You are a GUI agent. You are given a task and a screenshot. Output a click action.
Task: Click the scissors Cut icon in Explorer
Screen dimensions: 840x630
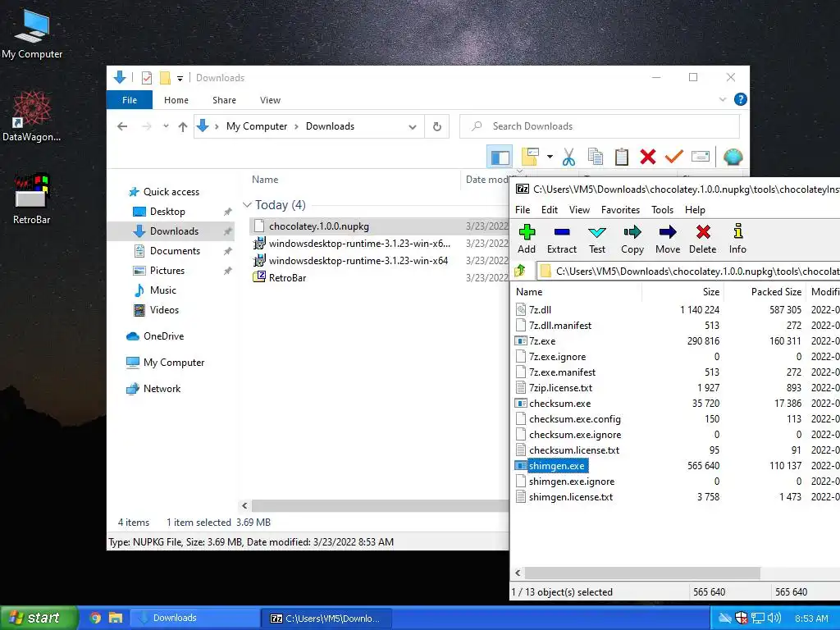pyautogui.click(x=569, y=157)
